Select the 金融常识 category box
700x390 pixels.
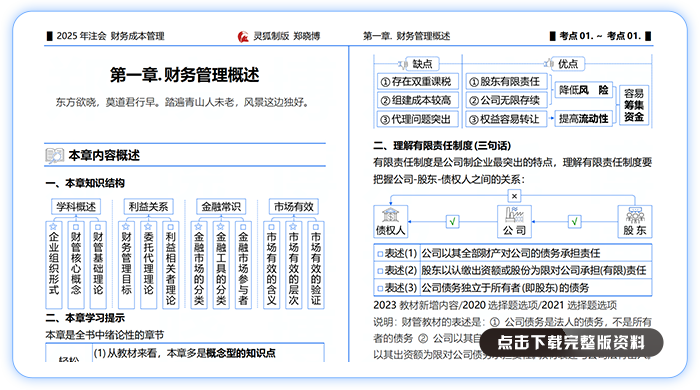point(221,207)
